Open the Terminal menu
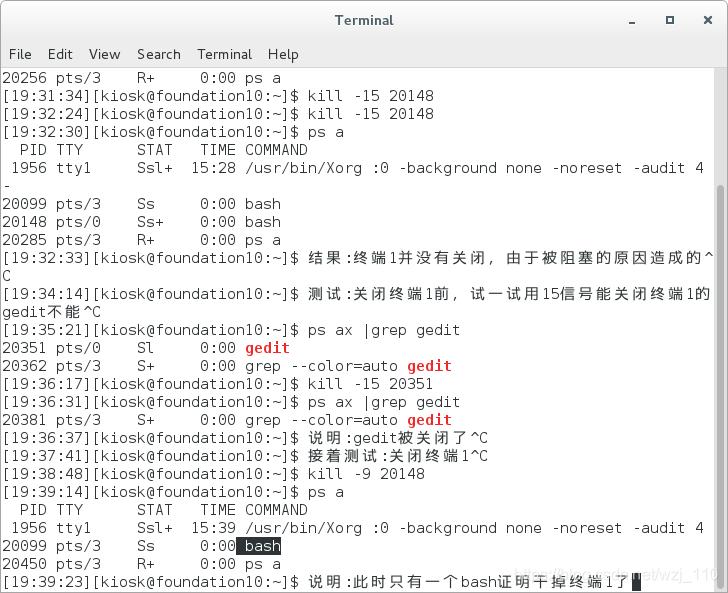This screenshot has height=593, width=728. pyautogui.click(x=224, y=54)
